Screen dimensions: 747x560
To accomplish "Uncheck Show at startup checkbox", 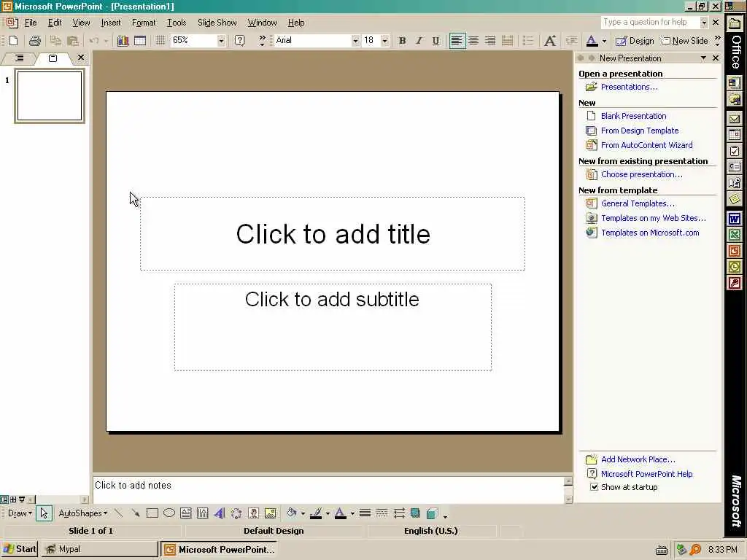I will click(594, 487).
